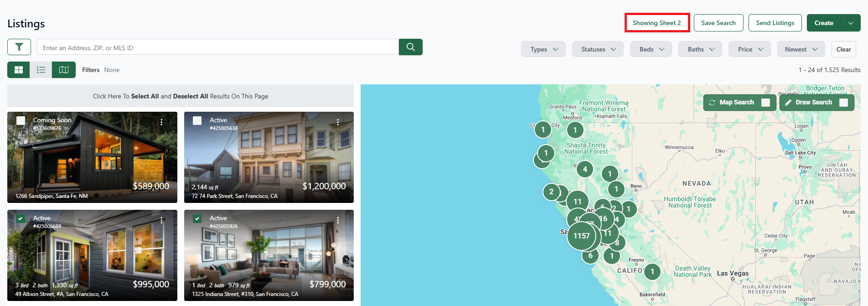Open three-dot menu on Park Street listing
This screenshot has height=306, width=868.
coord(338,122)
